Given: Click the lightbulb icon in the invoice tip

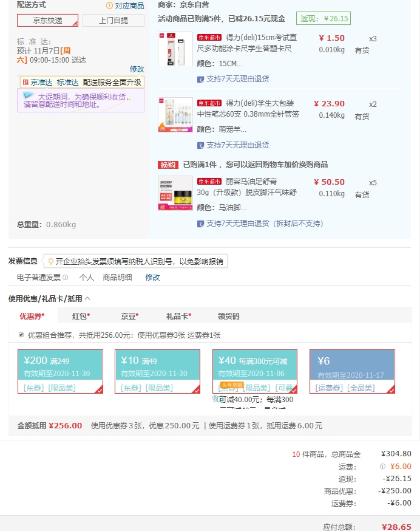Looking at the screenshot, I should [51, 261].
